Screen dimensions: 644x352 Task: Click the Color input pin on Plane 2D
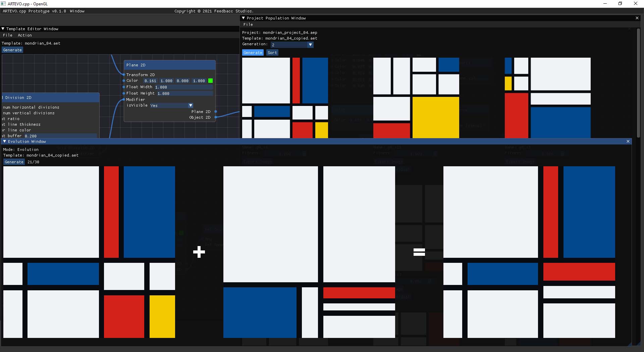click(124, 81)
